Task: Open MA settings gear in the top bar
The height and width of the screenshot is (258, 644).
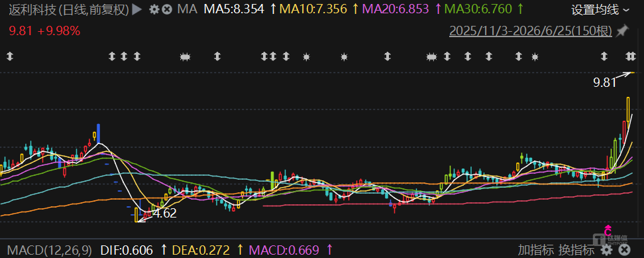Action: (x=154, y=9)
